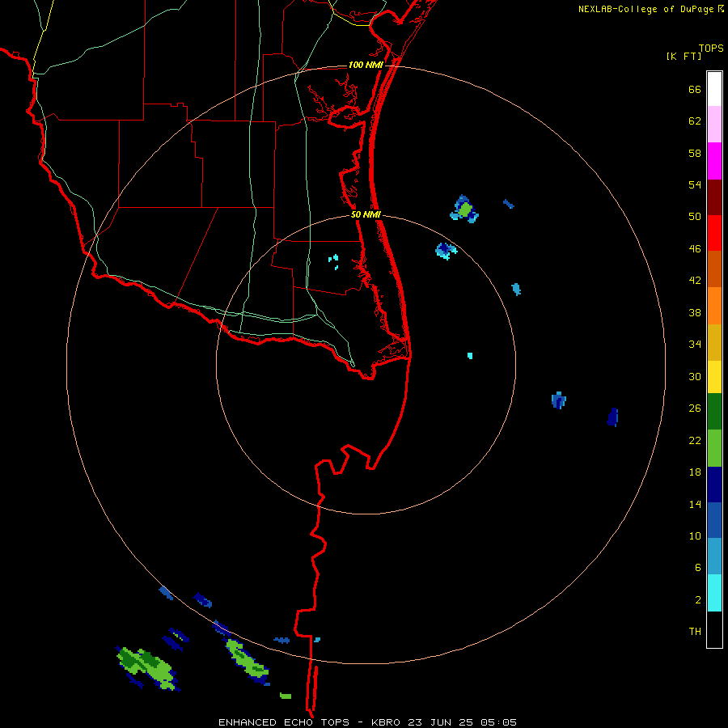Click the "66" legend value
Image resolution: width=728 pixels, height=728 pixels.
tap(695, 89)
